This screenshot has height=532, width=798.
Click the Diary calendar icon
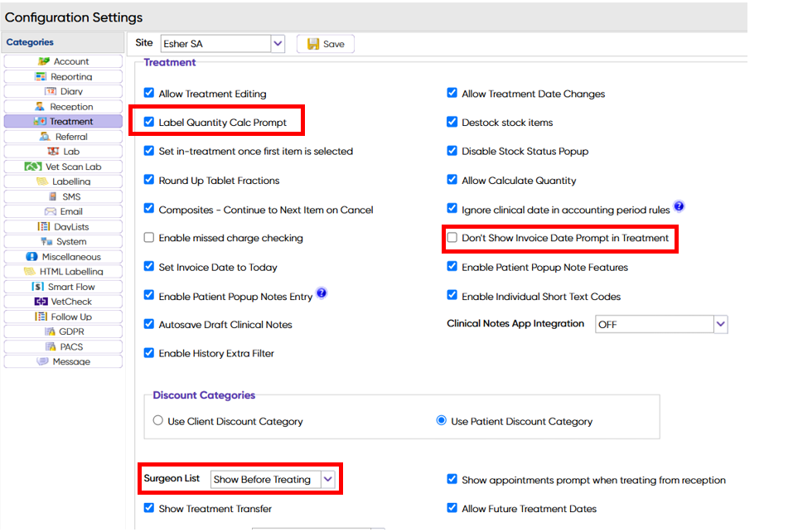click(51, 92)
